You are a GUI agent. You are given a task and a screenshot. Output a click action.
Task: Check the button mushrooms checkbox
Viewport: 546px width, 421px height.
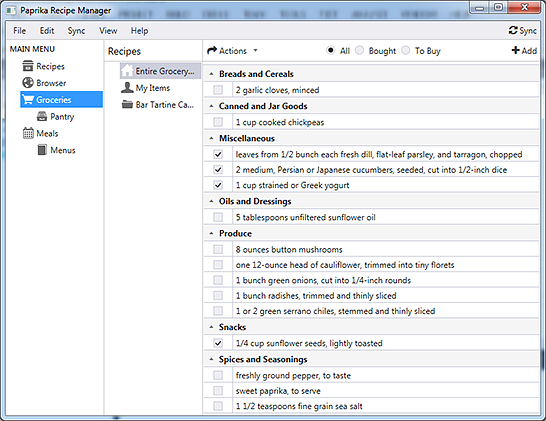point(218,249)
